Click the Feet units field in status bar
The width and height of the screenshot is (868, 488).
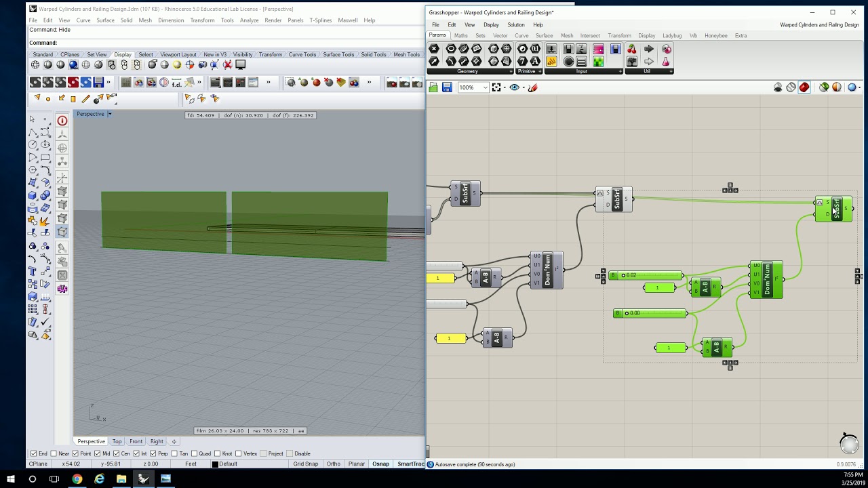pyautogui.click(x=191, y=464)
